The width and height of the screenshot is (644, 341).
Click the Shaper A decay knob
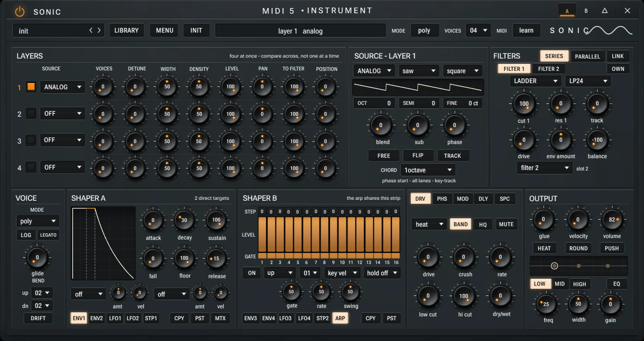pos(184,220)
